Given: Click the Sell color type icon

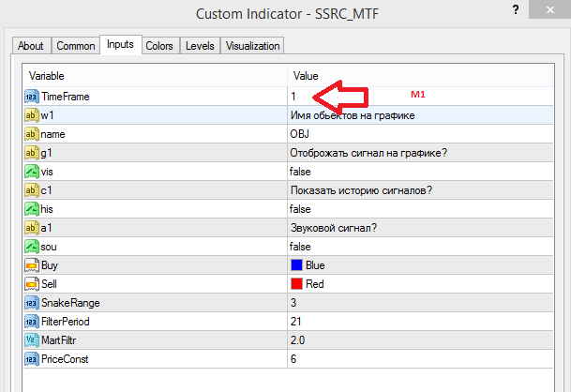Looking at the screenshot, I should click(32, 284).
